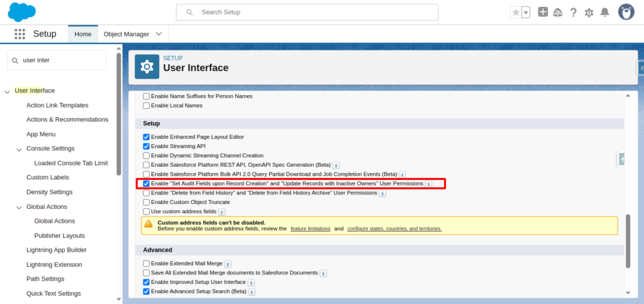Click the magnifier icon in Quick Find
The image size is (644, 304).
(x=15, y=60)
